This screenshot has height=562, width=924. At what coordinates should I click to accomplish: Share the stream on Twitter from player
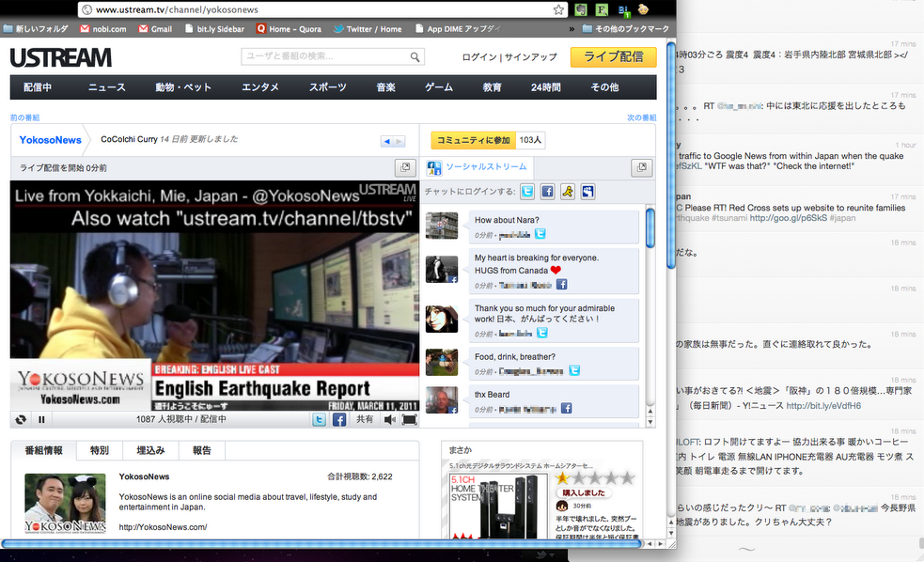point(319,419)
